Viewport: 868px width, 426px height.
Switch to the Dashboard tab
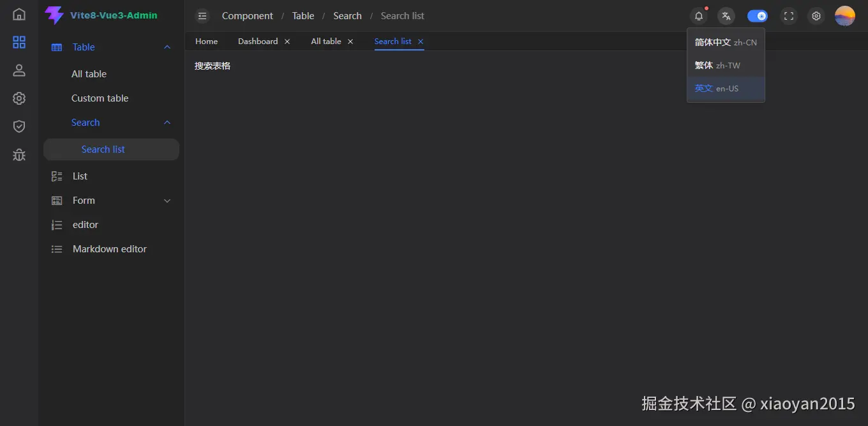[x=258, y=42]
